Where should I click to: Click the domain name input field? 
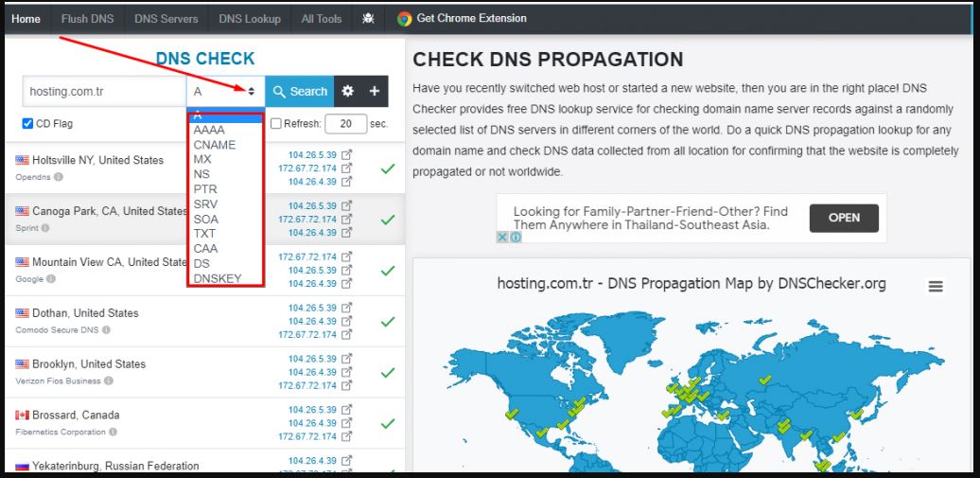click(104, 92)
